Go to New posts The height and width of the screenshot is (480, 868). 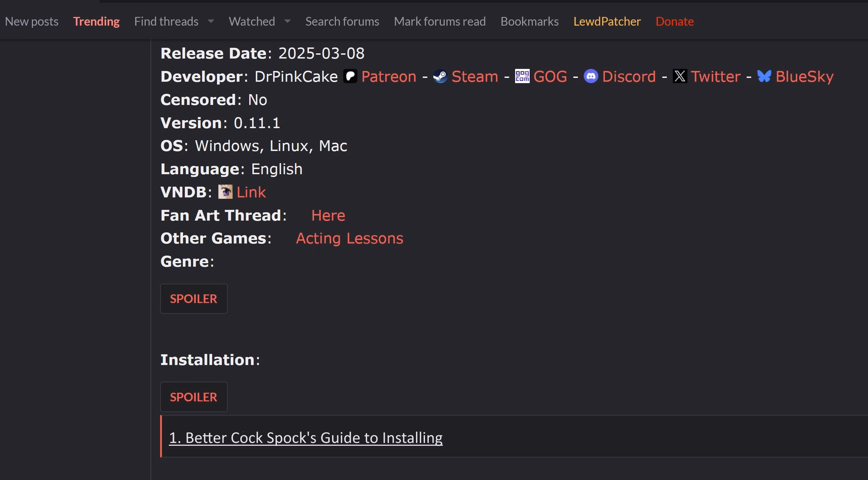coord(32,21)
